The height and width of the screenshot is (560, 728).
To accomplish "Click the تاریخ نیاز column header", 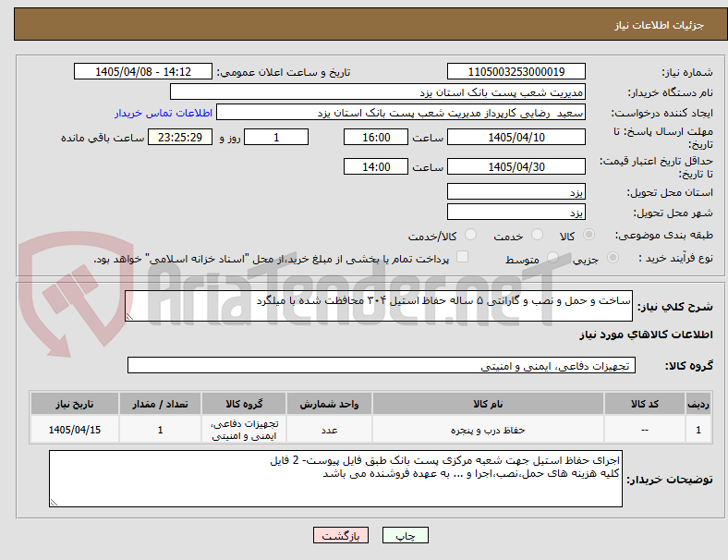I will point(75,404).
